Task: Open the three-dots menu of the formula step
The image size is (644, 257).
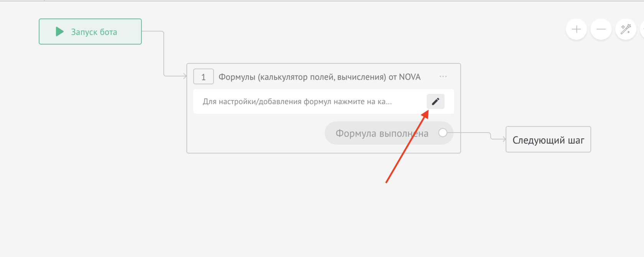Action: [x=443, y=77]
